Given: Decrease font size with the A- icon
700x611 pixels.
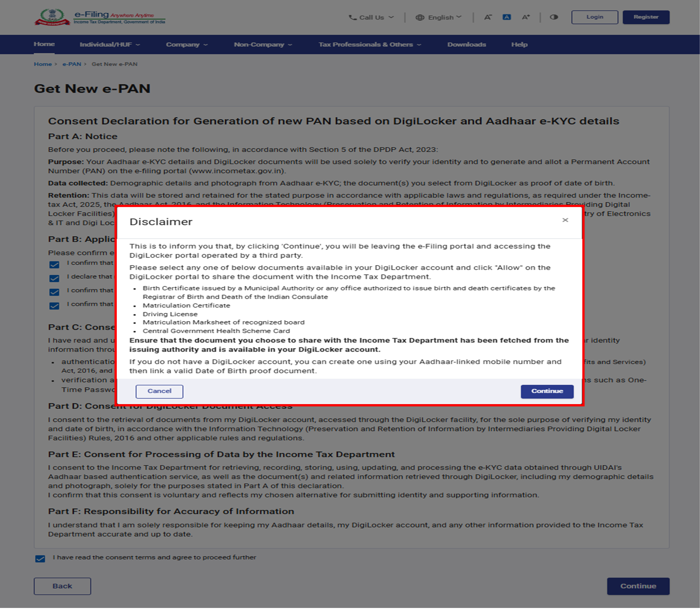Looking at the screenshot, I should (x=488, y=17).
